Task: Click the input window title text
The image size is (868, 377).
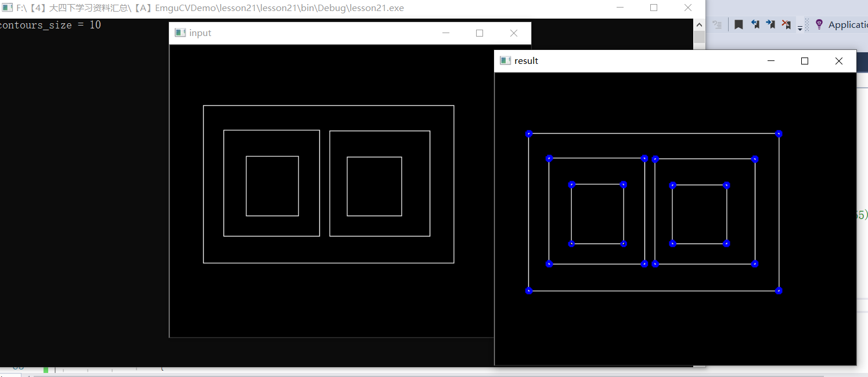Action: (x=200, y=33)
